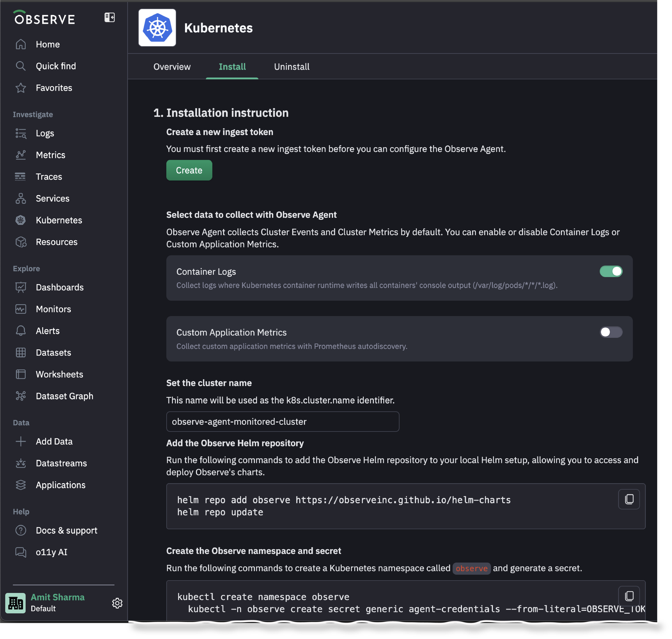The width and height of the screenshot is (672, 639).
Task: Enable the Custom Application Metrics toggle
Action: click(611, 332)
